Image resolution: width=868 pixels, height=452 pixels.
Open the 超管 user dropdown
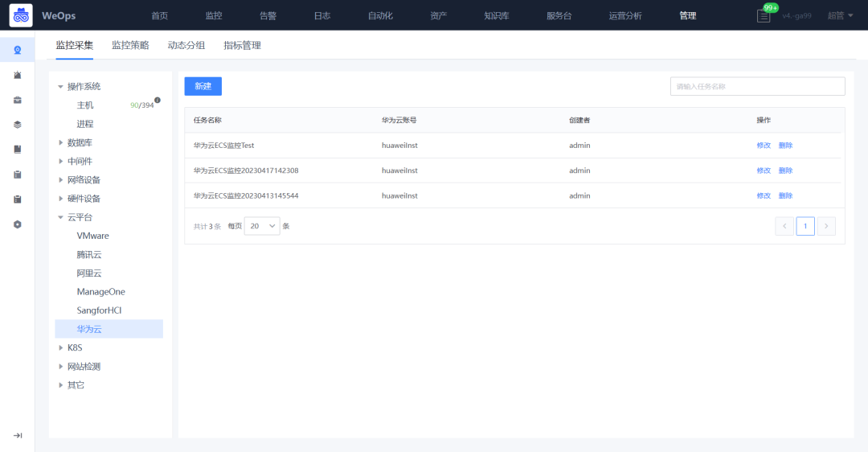tap(840, 15)
